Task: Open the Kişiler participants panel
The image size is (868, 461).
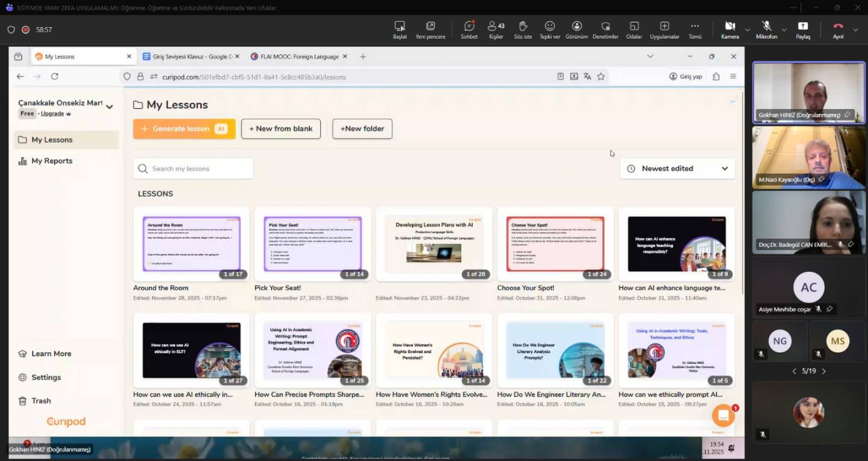Action: [x=495, y=27]
